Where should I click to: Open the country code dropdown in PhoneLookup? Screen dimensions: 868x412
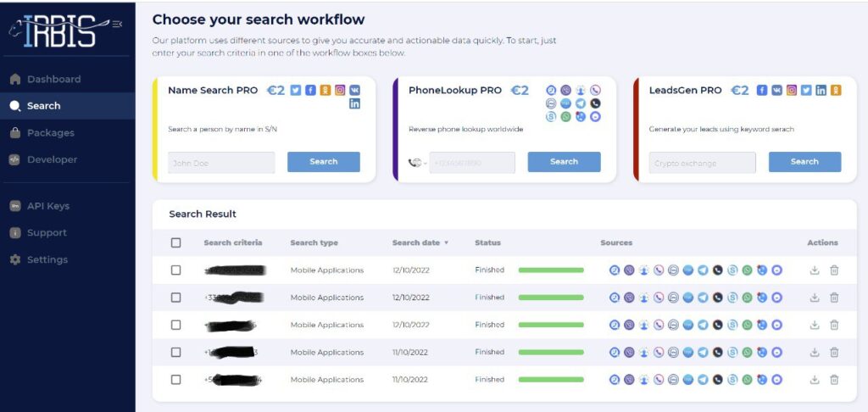(x=417, y=163)
